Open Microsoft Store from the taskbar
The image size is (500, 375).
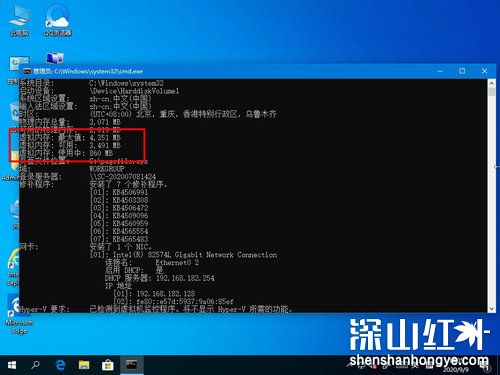(x=107, y=365)
